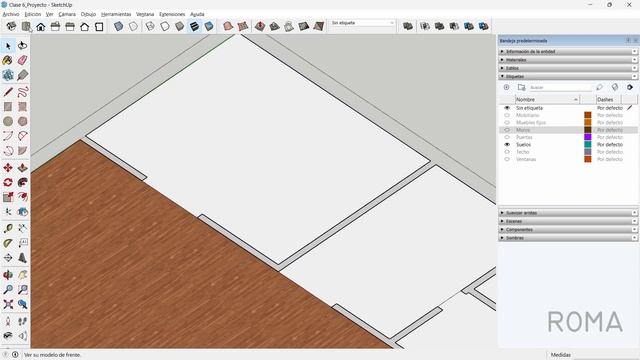Click the Suelos teal color swatch
The image size is (640, 360).
point(588,144)
